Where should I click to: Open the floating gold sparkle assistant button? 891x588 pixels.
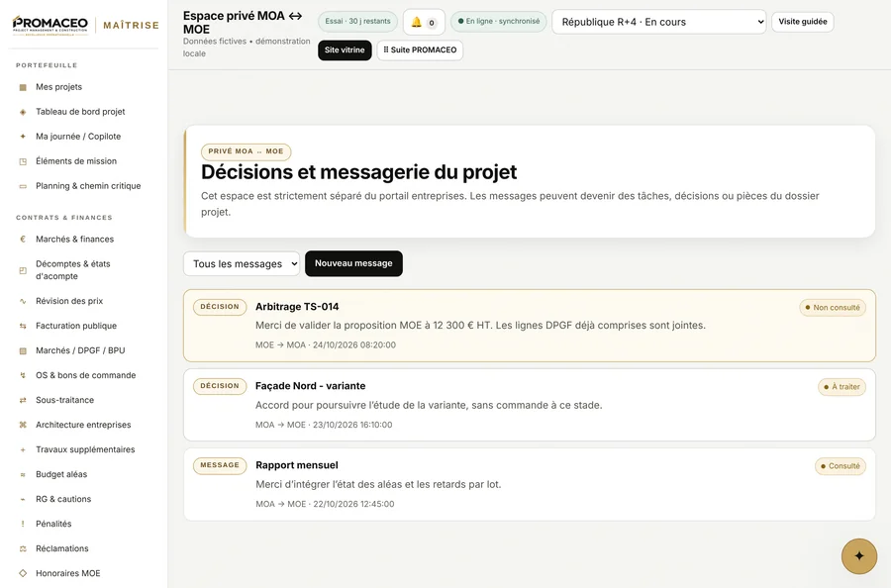(x=858, y=556)
